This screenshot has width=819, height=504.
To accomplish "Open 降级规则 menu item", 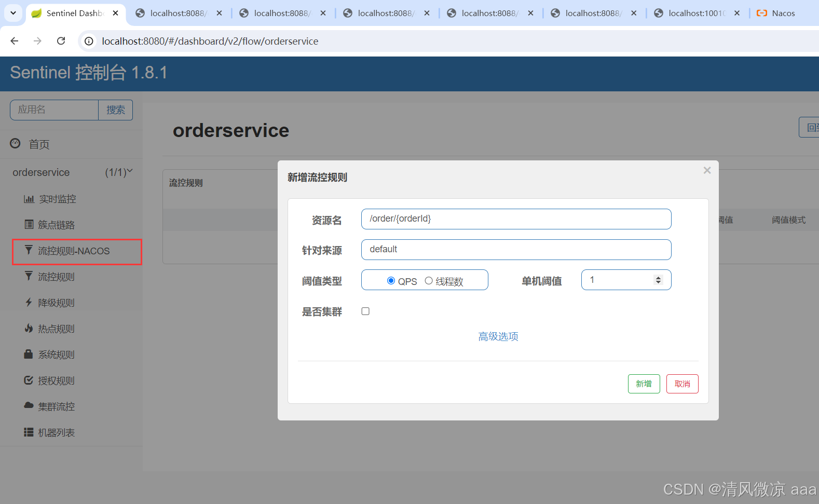I will point(56,303).
